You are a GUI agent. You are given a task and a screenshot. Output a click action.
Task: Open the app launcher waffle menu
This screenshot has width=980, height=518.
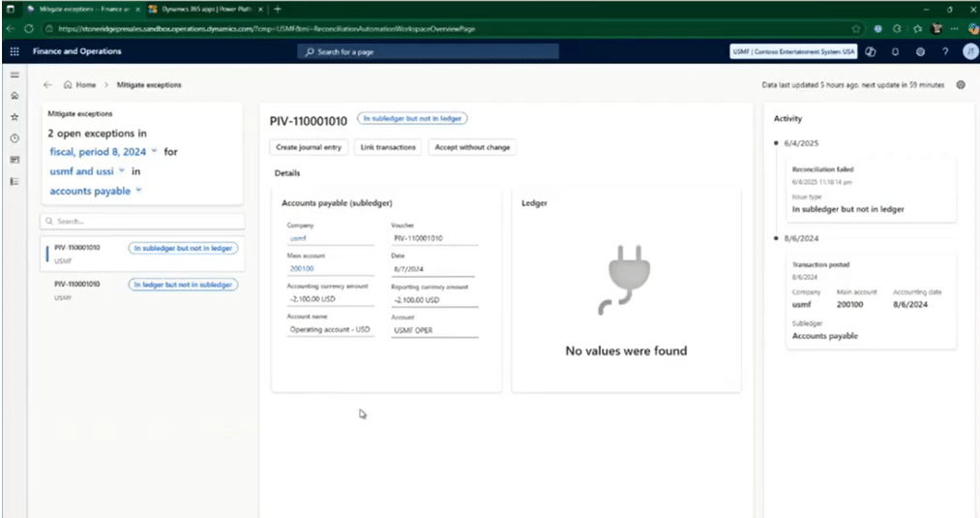(14, 51)
